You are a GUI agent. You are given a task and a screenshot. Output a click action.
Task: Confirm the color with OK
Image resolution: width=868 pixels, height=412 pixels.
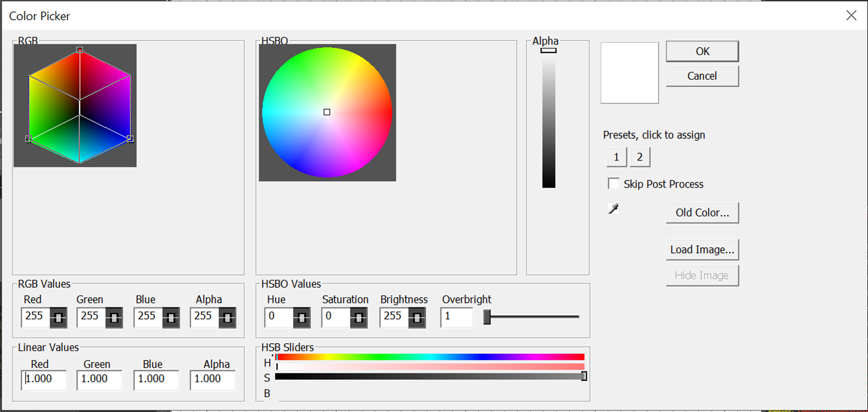coord(702,51)
